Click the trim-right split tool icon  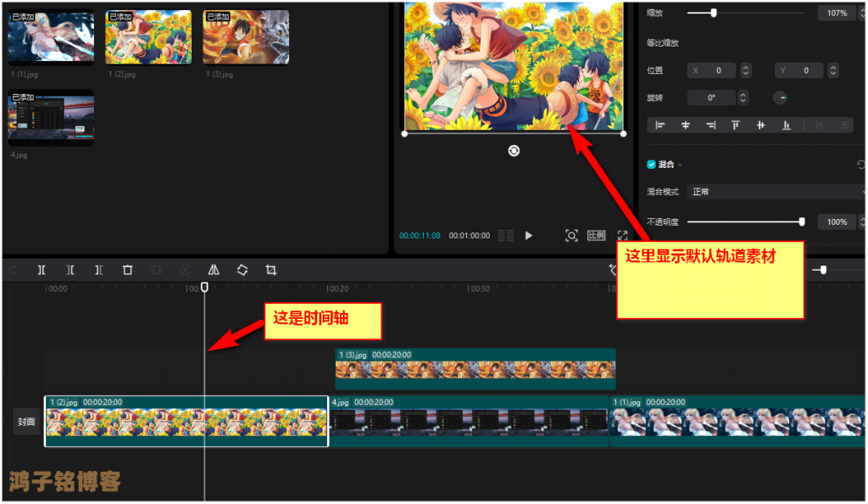(x=98, y=270)
